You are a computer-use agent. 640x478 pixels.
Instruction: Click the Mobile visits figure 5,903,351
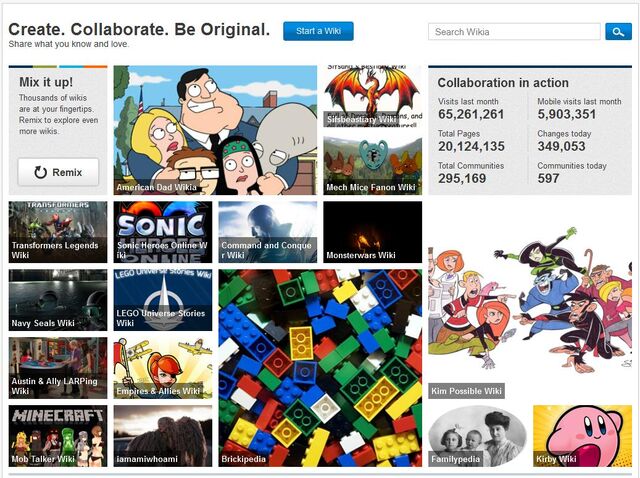567,114
